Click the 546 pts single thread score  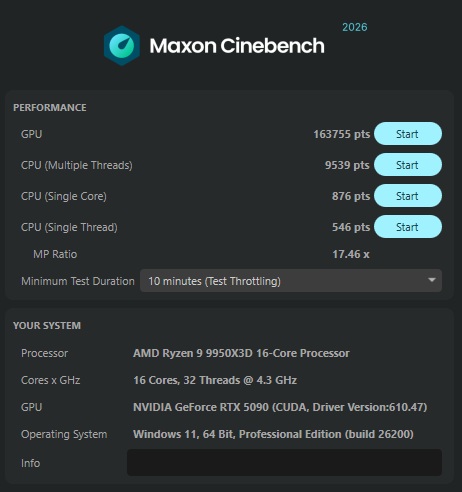coord(351,227)
